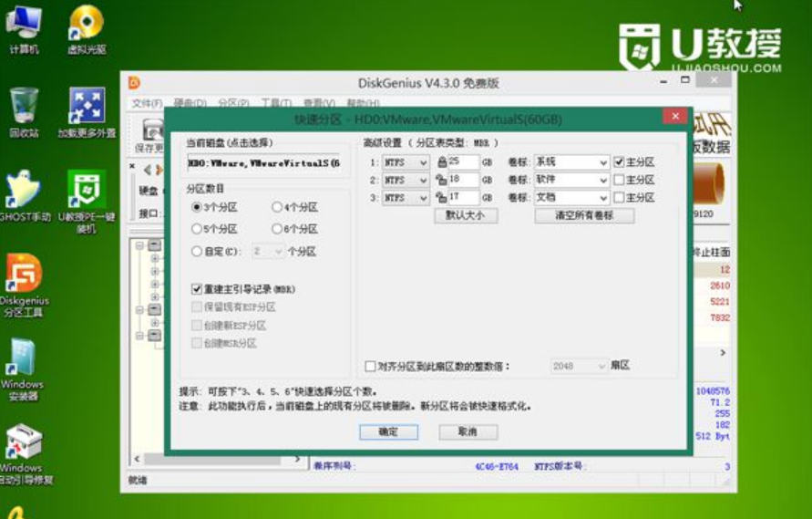Toggle the lock icon for partition 1 size

pos(442,162)
